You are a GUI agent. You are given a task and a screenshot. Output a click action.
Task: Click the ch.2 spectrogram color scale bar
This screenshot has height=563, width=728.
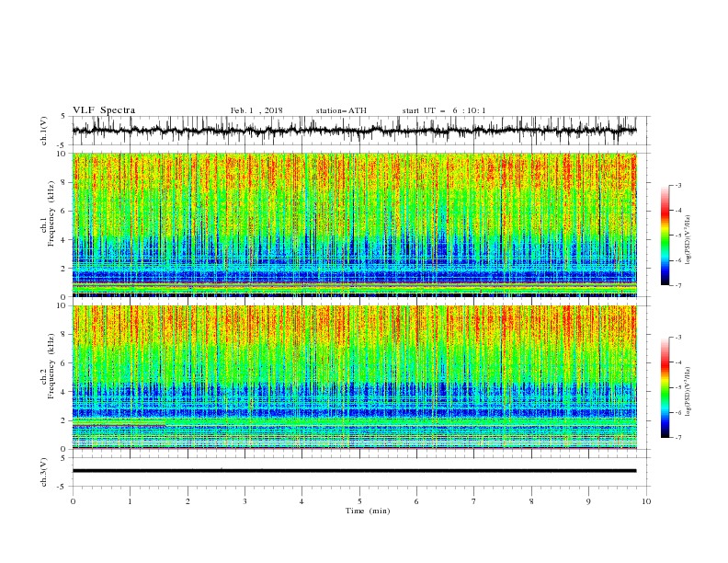[x=665, y=387]
